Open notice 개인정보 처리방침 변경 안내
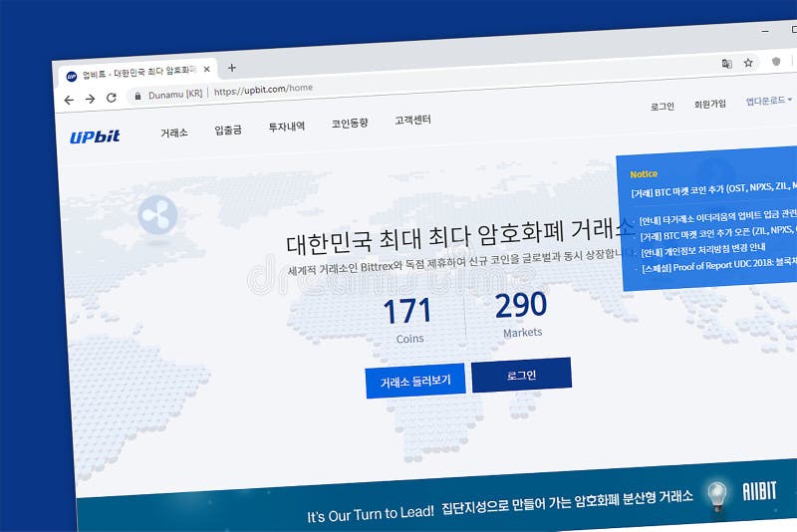The height and width of the screenshot is (532, 797). (703, 249)
